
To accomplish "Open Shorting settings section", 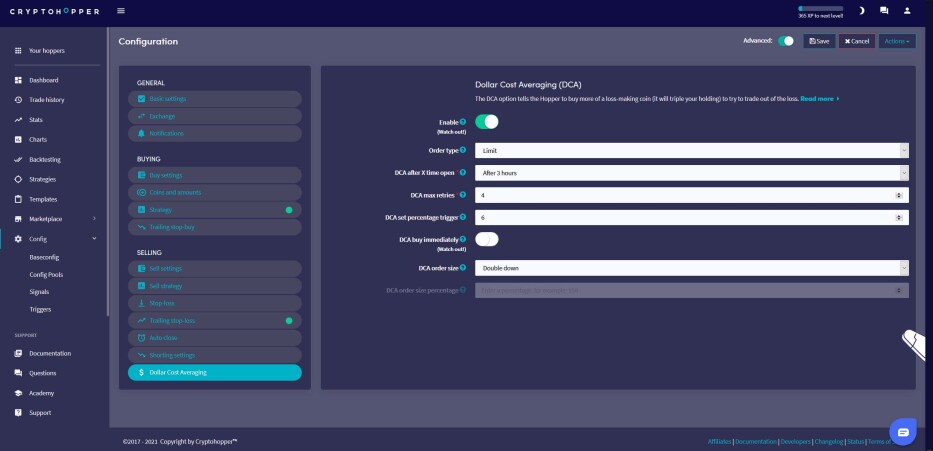I will tap(215, 355).
